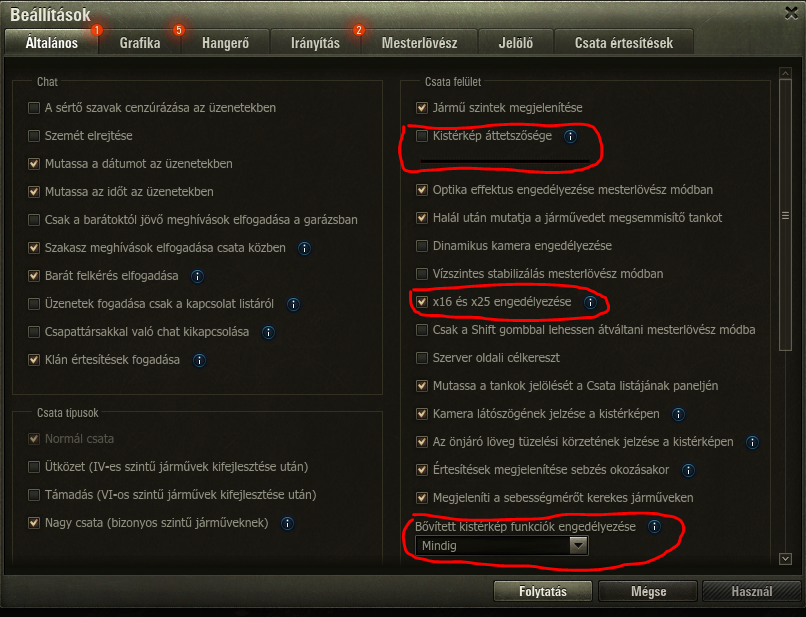This screenshot has width=806, height=617.
Task: Uncheck Jármű szintek megjelenítése
Action: 422,107
